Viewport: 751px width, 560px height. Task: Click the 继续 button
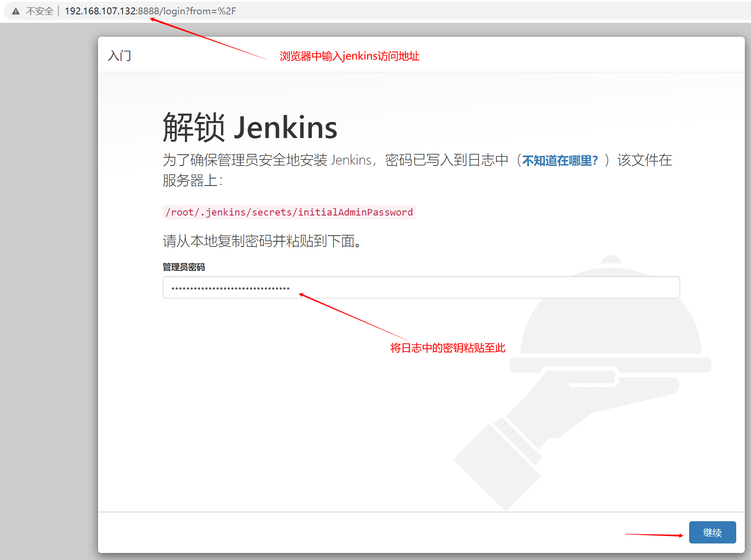(x=712, y=532)
